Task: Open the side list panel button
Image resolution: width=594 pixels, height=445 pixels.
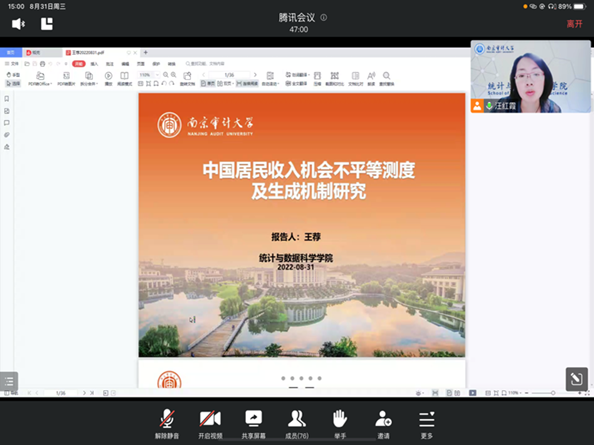Action: pos(9,381)
